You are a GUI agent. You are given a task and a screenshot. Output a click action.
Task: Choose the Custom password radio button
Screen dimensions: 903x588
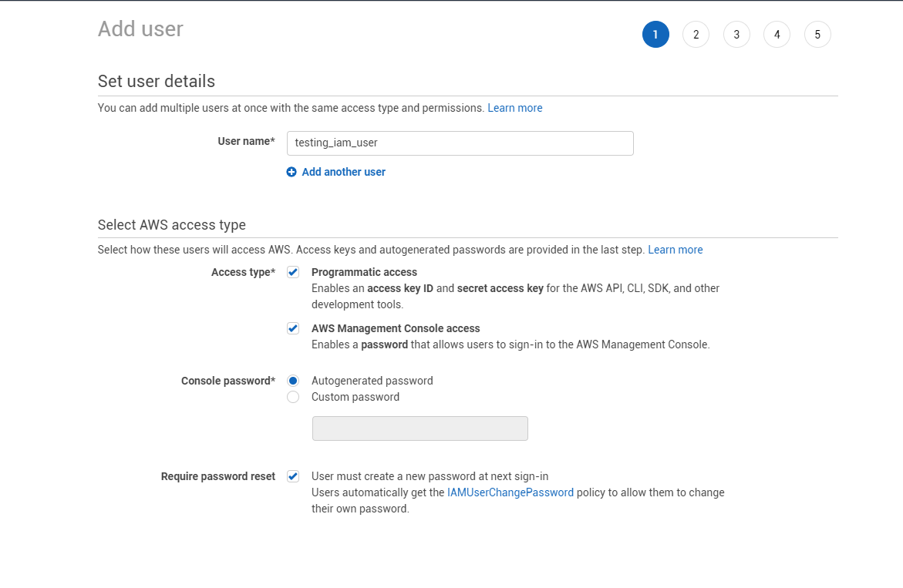(x=293, y=397)
